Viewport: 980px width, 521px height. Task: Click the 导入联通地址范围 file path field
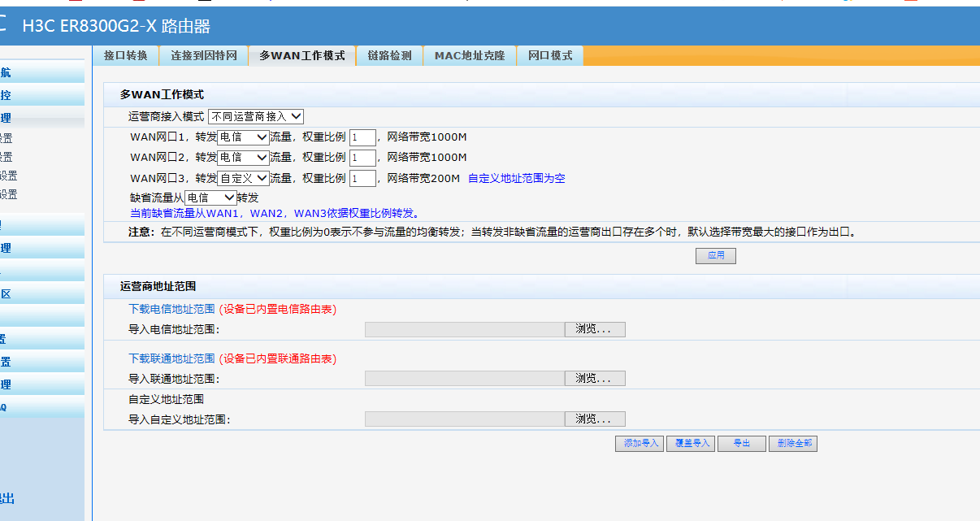point(465,379)
